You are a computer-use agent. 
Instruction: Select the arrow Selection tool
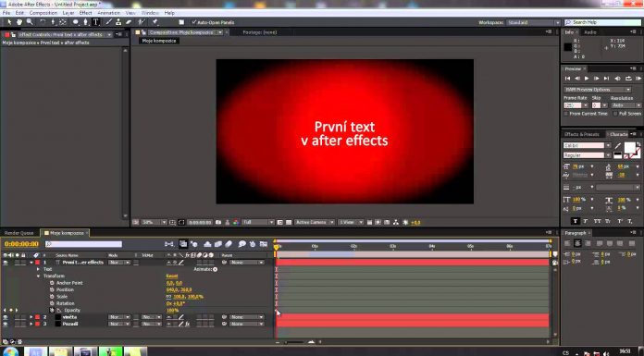8,22
